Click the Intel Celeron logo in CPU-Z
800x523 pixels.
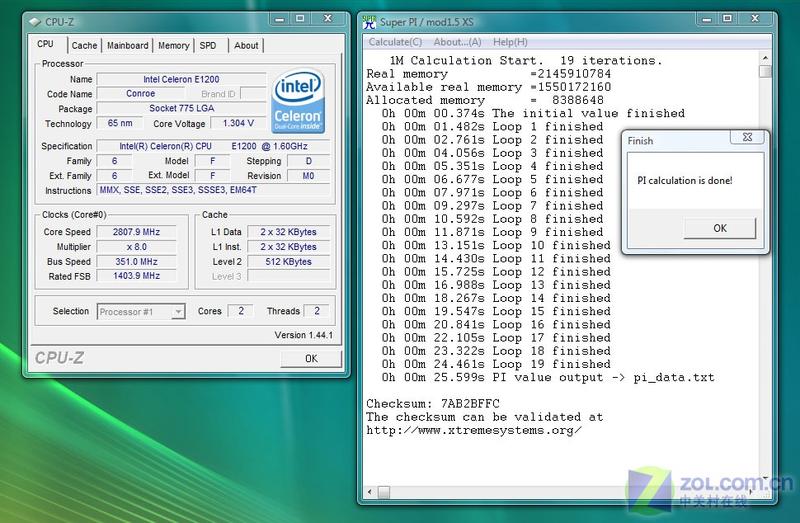pos(298,101)
